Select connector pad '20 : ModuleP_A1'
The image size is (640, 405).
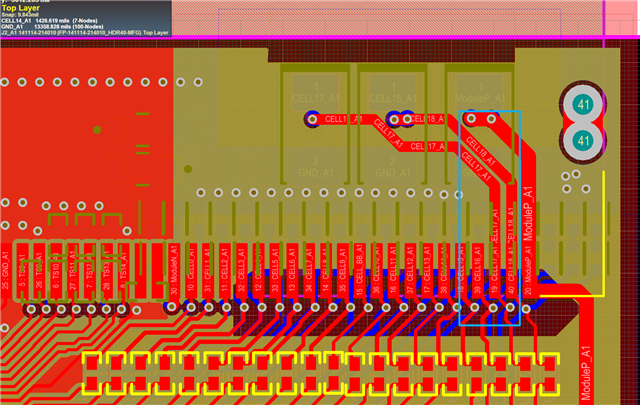528,271
